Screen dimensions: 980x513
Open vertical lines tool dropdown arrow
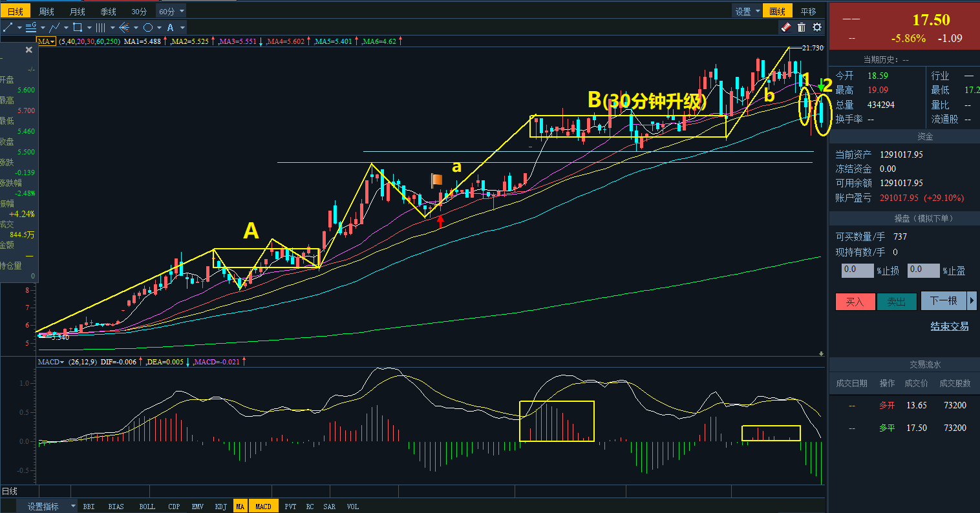click(x=112, y=28)
